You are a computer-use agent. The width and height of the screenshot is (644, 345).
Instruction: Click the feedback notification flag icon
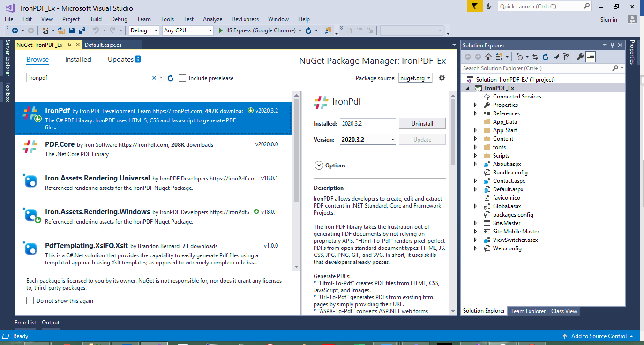point(474,6)
